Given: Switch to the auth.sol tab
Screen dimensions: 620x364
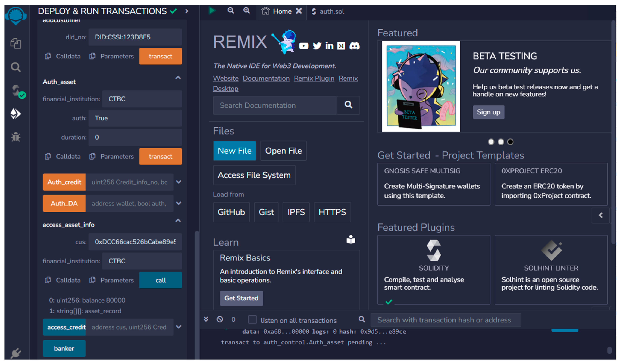Looking at the screenshot, I should 328,12.
